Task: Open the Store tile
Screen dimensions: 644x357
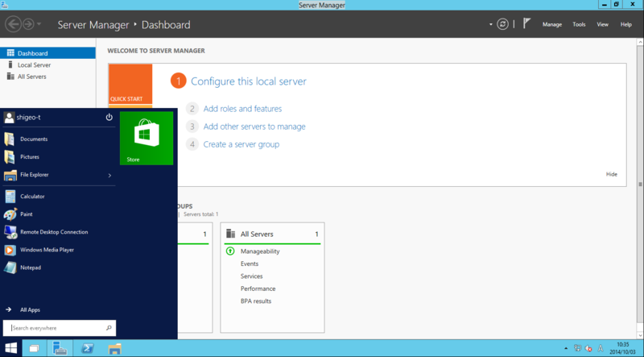Action: coord(147,138)
